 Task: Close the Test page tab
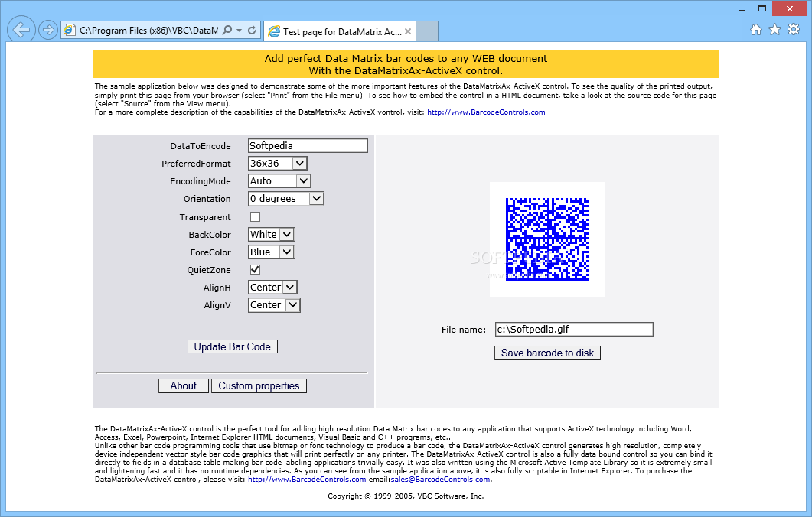pyautogui.click(x=408, y=31)
